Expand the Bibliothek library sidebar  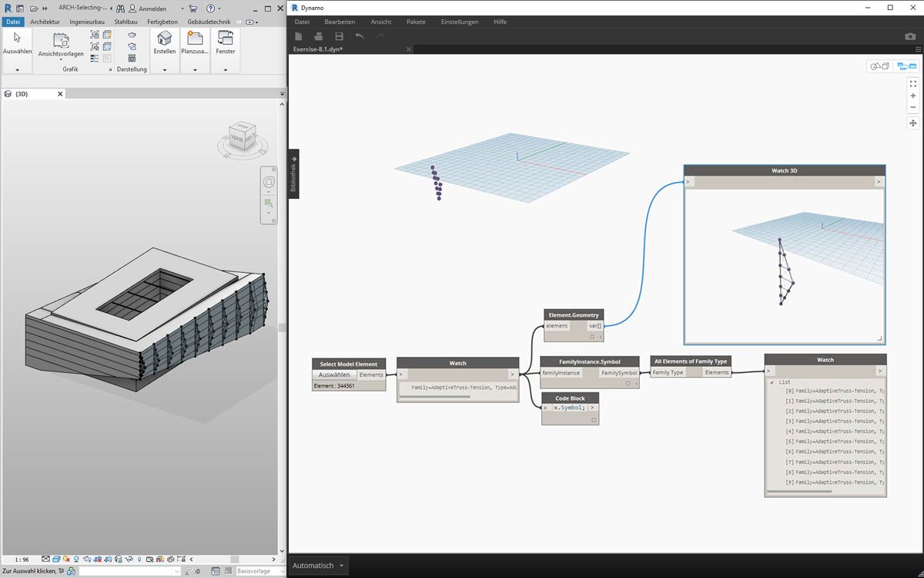(293, 173)
